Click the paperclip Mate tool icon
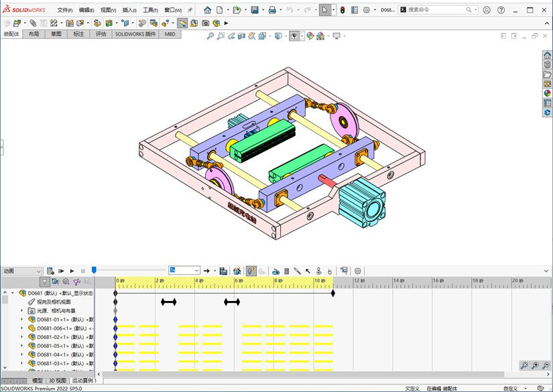The height and width of the screenshot is (392, 553). [x=33, y=23]
